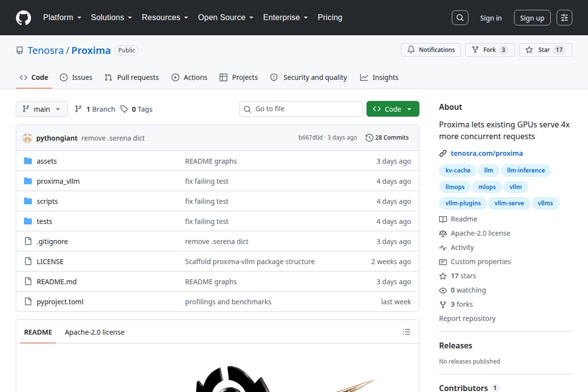Click the .gitignore file icon
588x392 pixels.
pyautogui.click(x=28, y=242)
